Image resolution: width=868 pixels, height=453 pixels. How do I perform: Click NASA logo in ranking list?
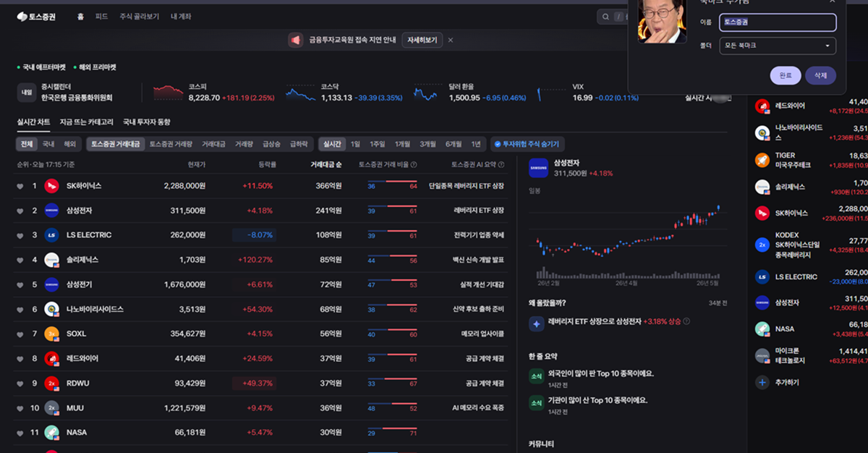point(51,432)
